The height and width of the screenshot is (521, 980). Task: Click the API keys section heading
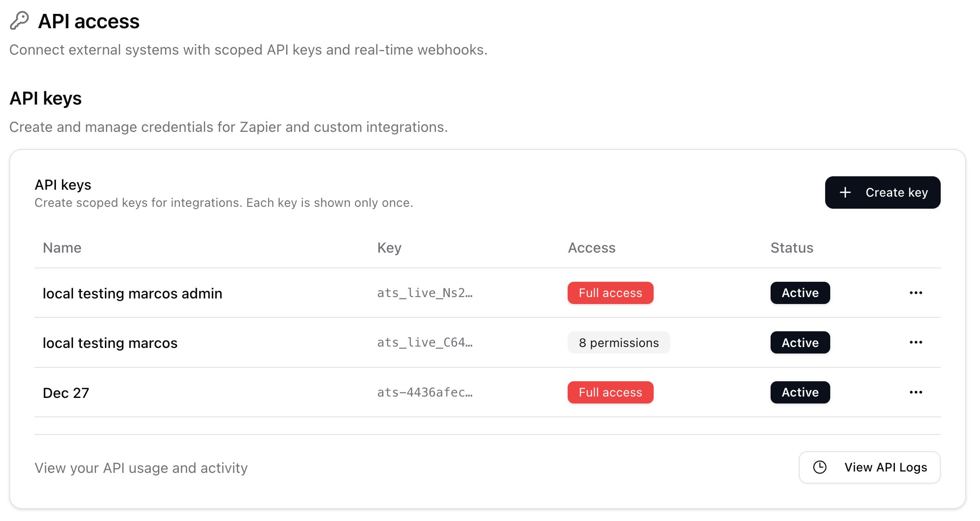[45, 99]
